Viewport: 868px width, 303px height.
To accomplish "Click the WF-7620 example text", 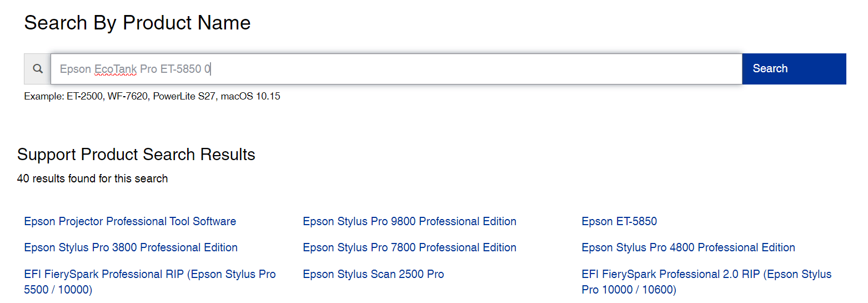I will pos(128,96).
